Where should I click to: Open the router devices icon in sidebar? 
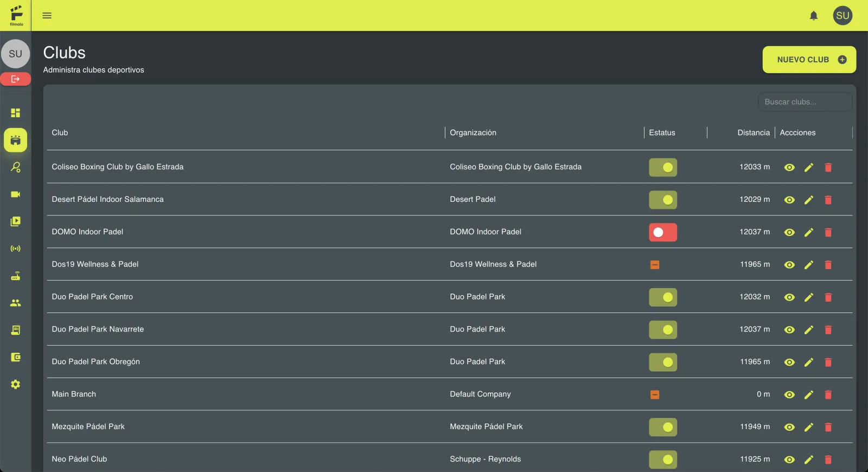(x=16, y=276)
